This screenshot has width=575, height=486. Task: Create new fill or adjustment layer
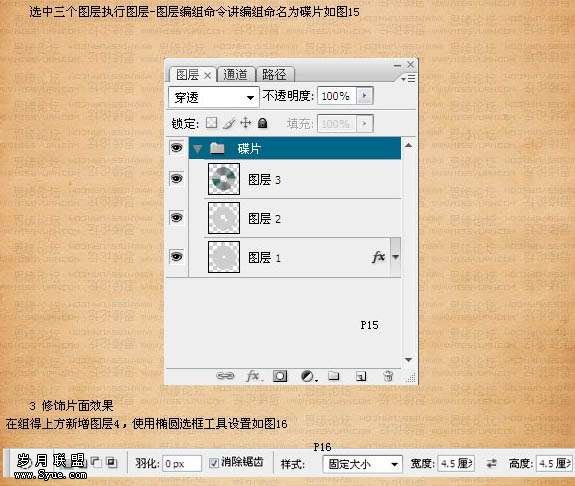tap(308, 376)
